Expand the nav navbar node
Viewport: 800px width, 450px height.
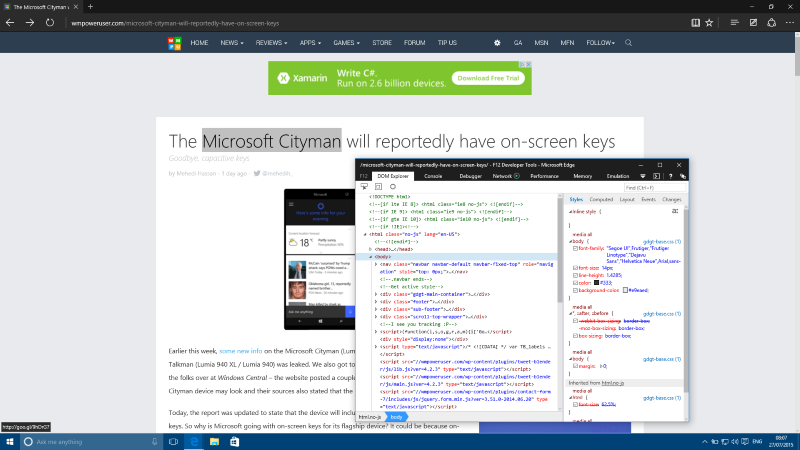(x=376, y=264)
